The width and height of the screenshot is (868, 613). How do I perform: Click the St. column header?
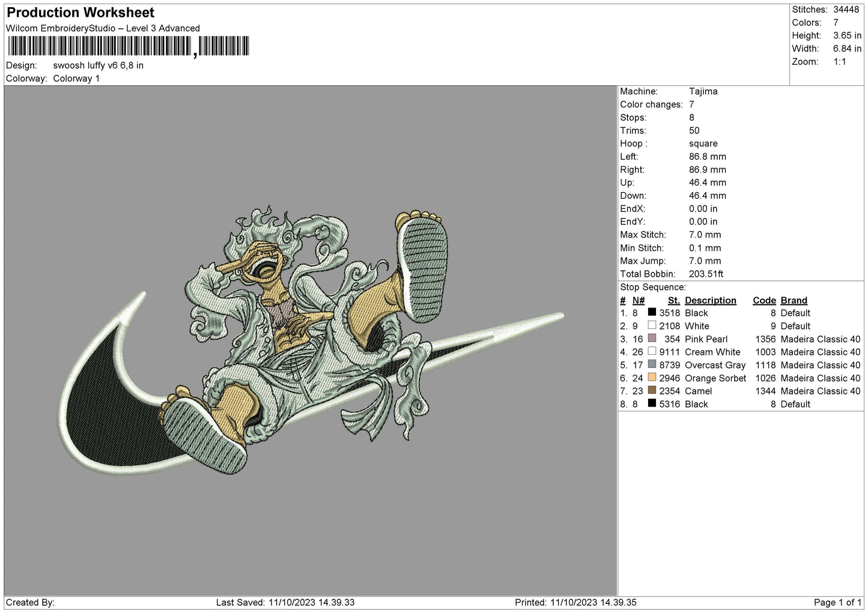click(673, 300)
